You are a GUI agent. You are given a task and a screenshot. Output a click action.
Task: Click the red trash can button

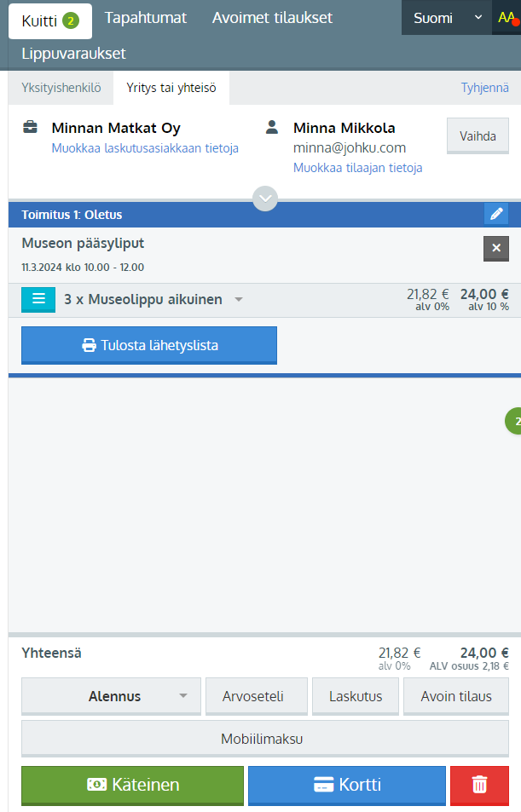pyautogui.click(x=479, y=785)
